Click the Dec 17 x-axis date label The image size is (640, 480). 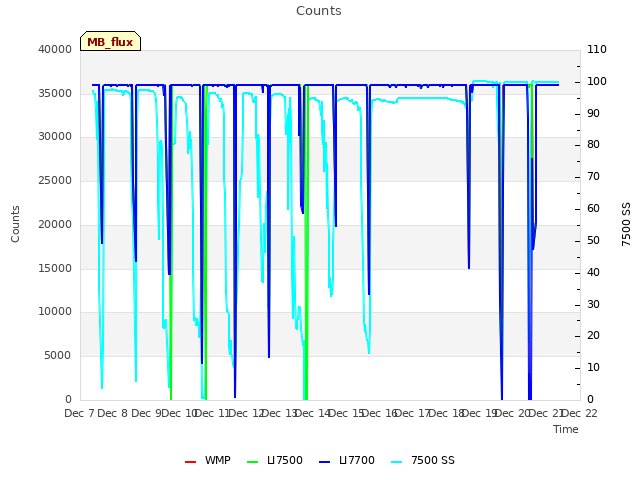413,413
